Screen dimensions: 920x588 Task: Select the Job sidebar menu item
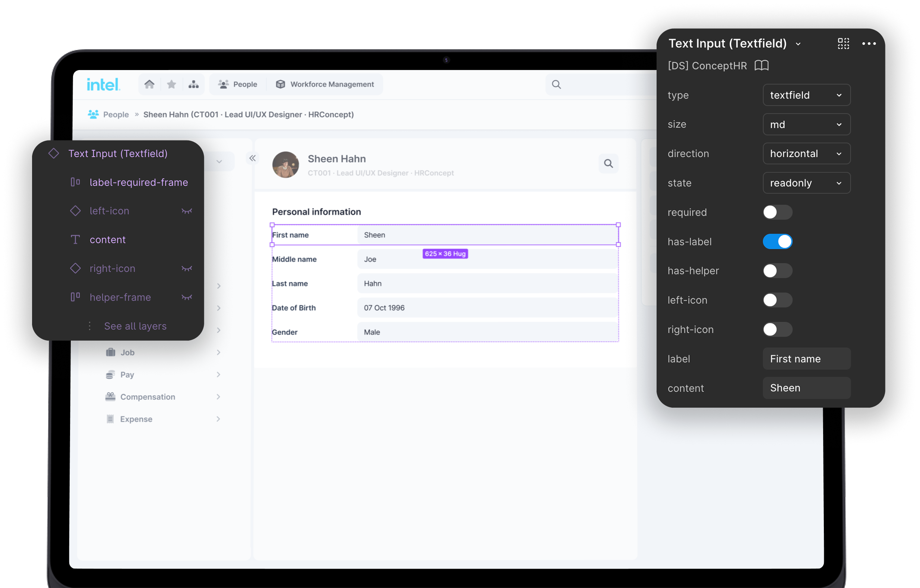point(164,352)
